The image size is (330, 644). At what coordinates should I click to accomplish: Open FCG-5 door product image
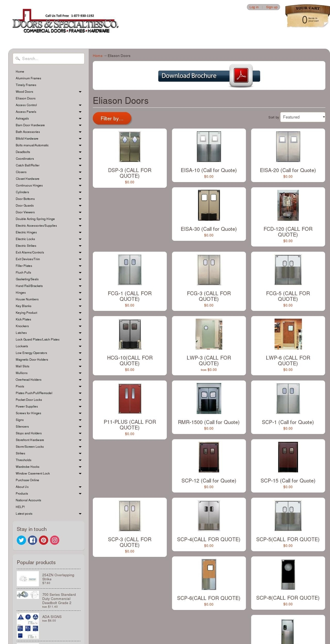click(288, 270)
